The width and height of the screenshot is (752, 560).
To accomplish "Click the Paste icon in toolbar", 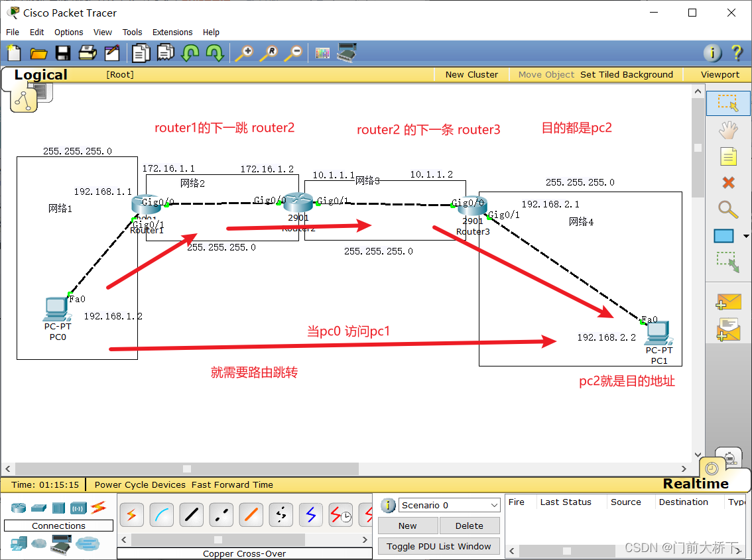I will pos(166,52).
